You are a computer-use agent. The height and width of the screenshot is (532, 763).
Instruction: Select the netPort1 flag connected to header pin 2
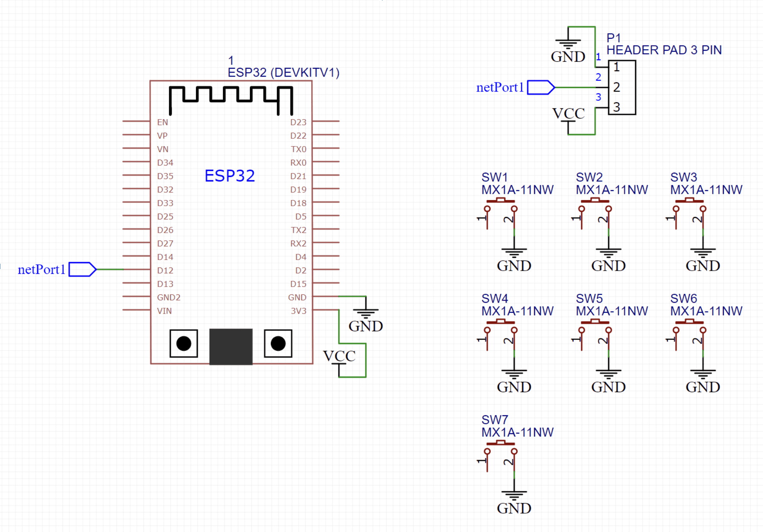point(541,87)
